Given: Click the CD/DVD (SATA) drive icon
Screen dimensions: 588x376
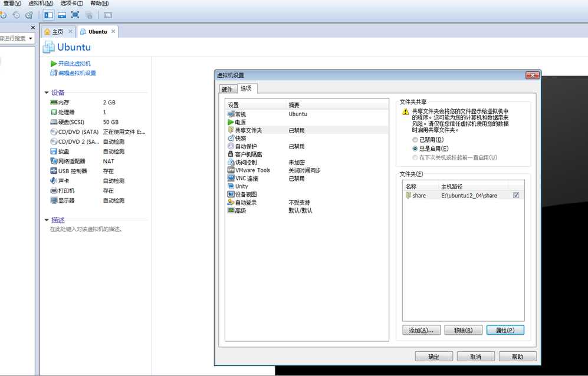Looking at the screenshot, I should pyautogui.click(x=54, y=131).
